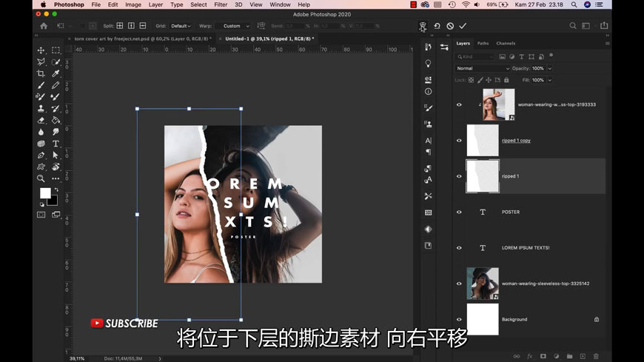Add a layer style fx icon
This screenshot has height=362, width=644.
(x=530, y=356)
